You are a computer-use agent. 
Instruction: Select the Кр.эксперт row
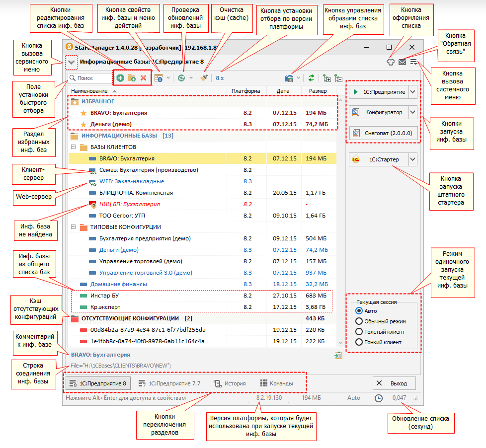click(202, 307)
